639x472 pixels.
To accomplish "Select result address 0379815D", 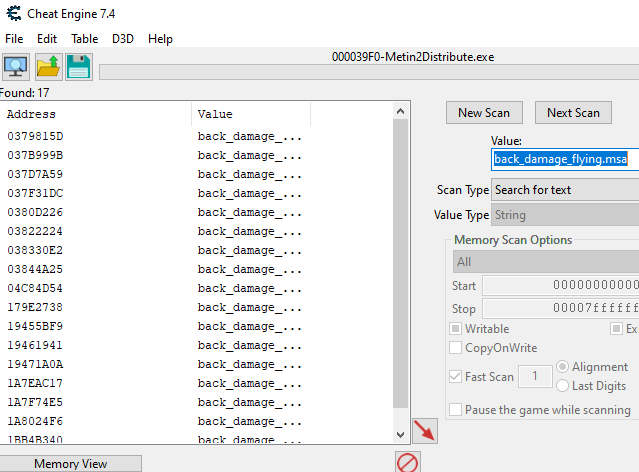I will coord(35,136).
